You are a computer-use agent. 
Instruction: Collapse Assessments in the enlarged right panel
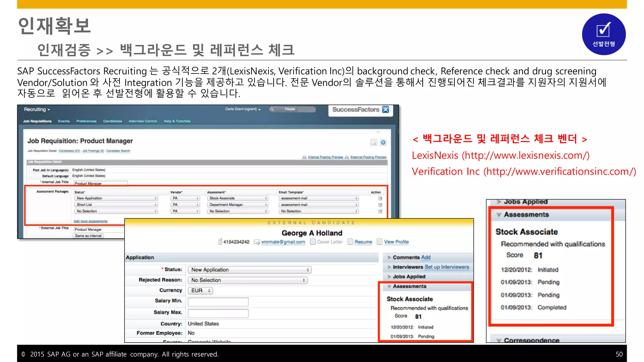[499, 215]
